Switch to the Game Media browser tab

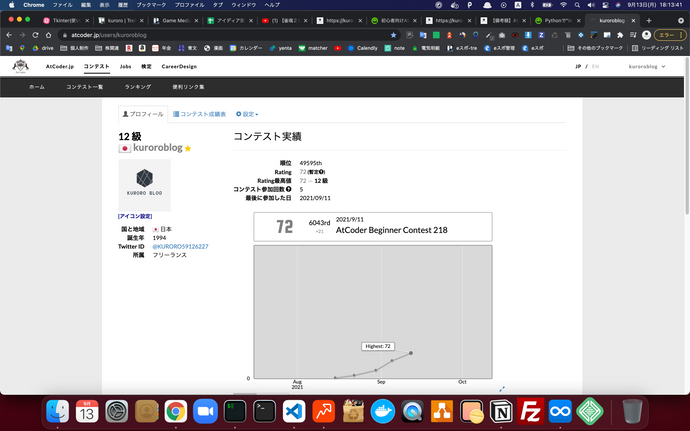(175, 20)
